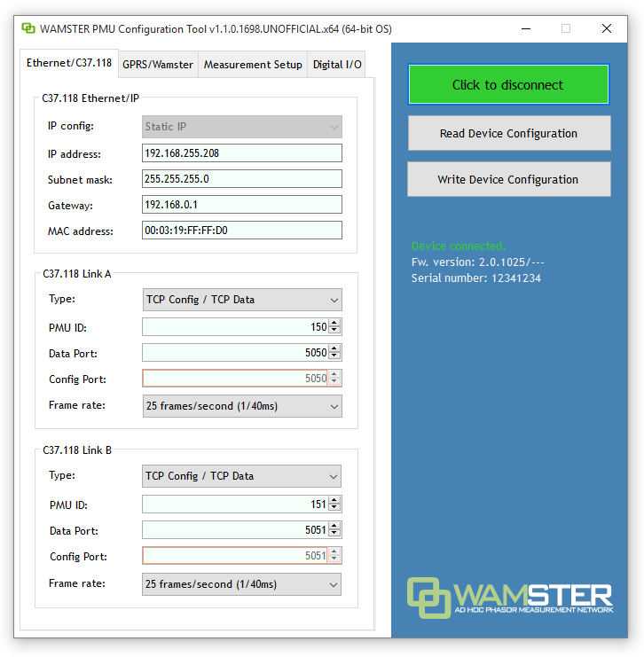The height and width of the screenshot is (657, 644).
Task: Select the Digital I/O tab
Action: tap(337, 65)
